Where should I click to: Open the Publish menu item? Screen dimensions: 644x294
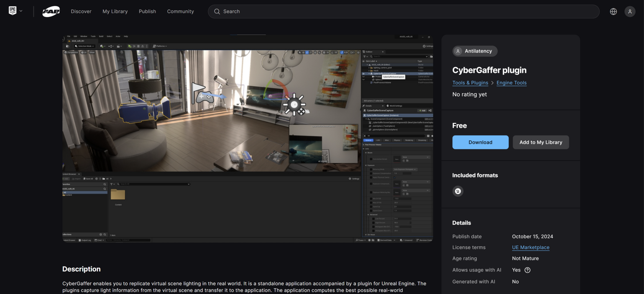[147, 11]
